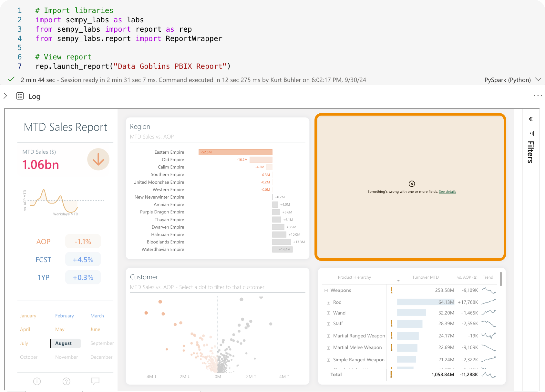545x392 pixels.
Task: Open the More options ellipsis menu
Action: click(538, 96)
